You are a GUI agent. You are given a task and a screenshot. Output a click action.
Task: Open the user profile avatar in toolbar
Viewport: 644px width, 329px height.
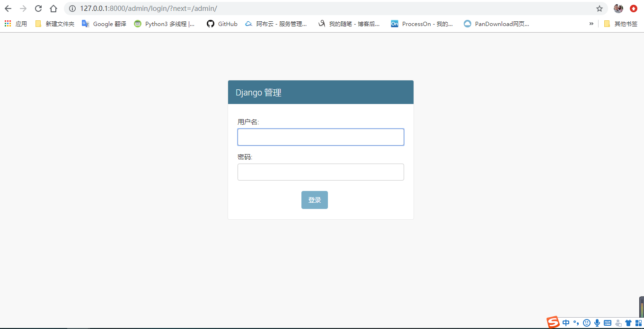(618, 9)
